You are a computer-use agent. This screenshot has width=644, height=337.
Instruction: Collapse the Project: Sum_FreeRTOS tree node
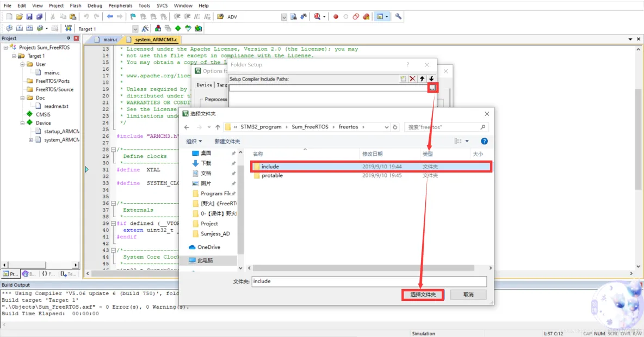tap(6, 48)
